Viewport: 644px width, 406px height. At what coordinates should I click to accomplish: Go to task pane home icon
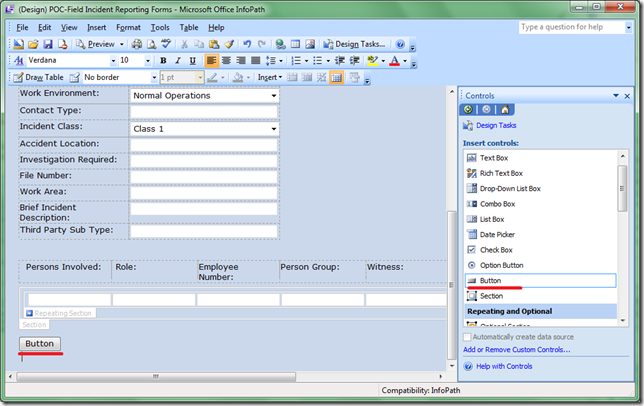505,109
